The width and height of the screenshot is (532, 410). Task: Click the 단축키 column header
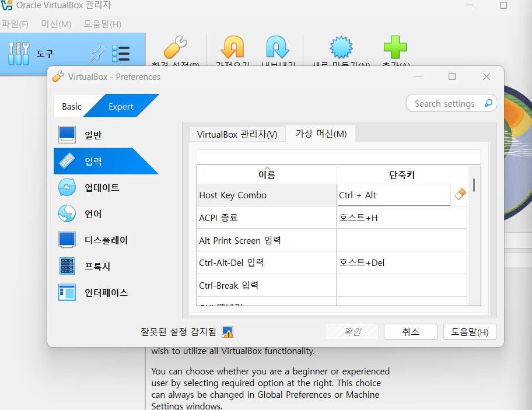click(x=402, y=174)
